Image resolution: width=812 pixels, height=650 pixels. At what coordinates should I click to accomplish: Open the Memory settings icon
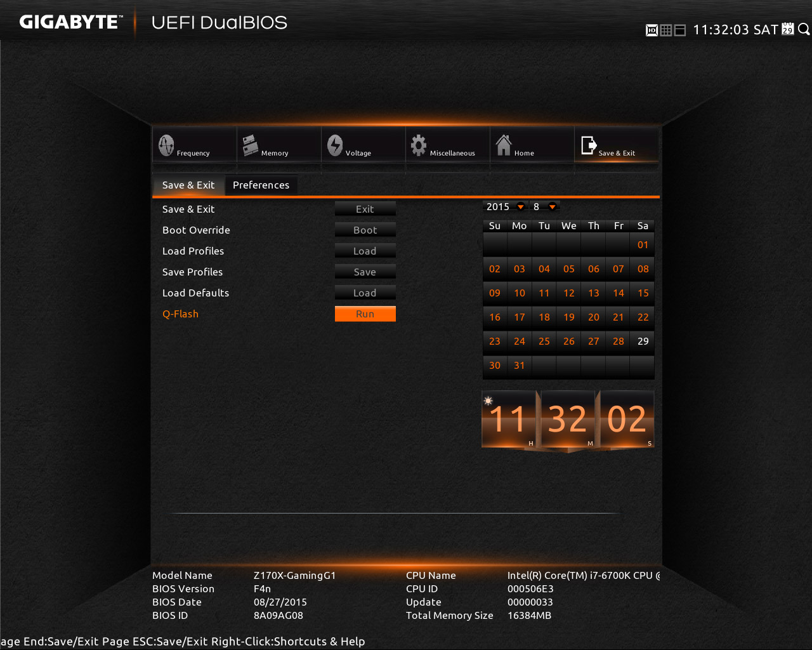pyautogui.click(x=250, y=145)
